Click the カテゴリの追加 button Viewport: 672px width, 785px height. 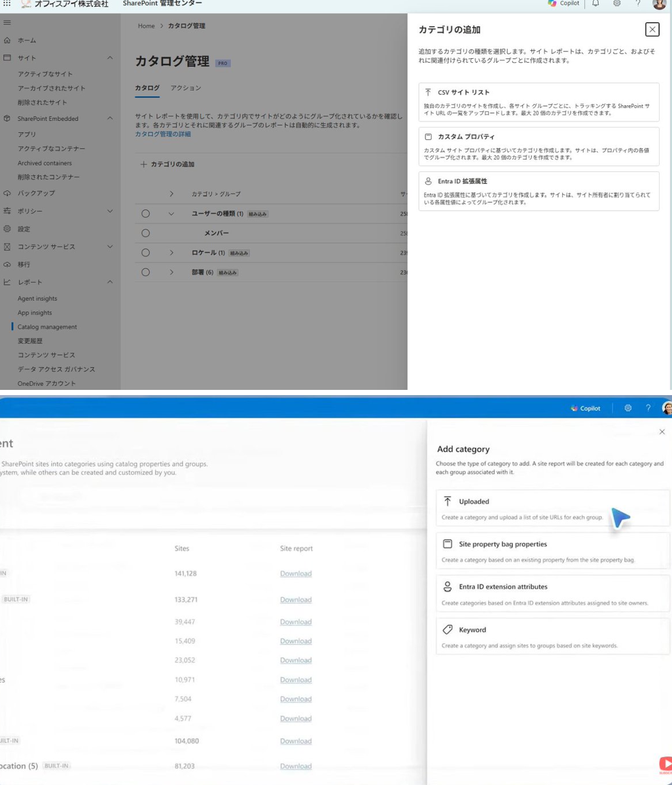167,164
